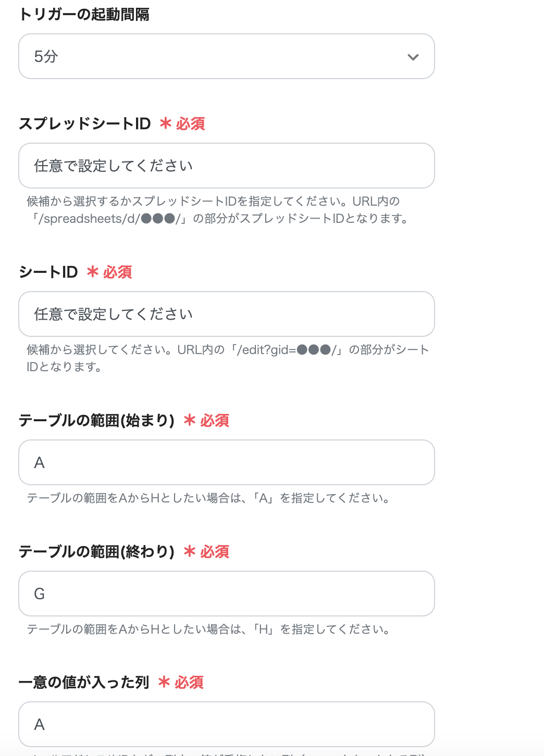
Task: Select the テーブルの範囲(始まり) field containing A
Action: 227,462
